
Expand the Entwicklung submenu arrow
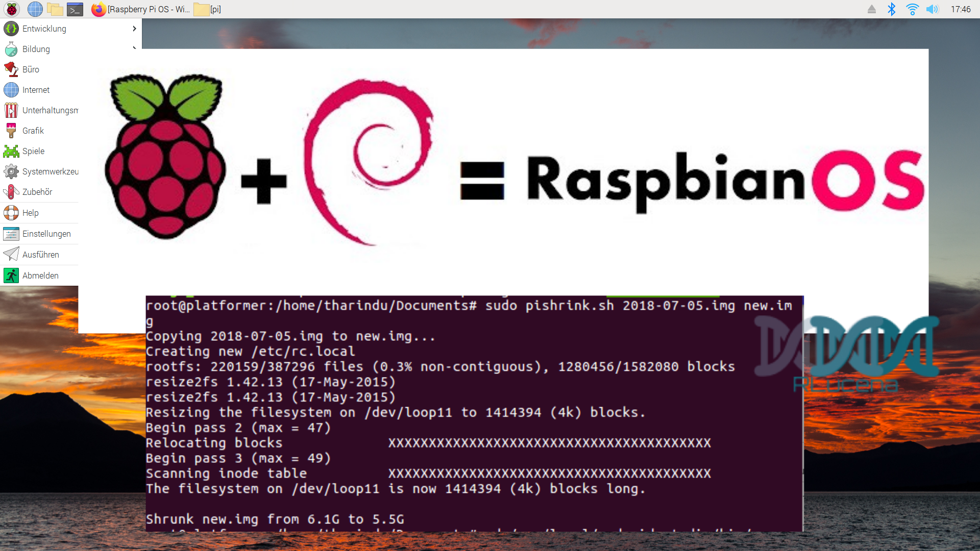134,29
